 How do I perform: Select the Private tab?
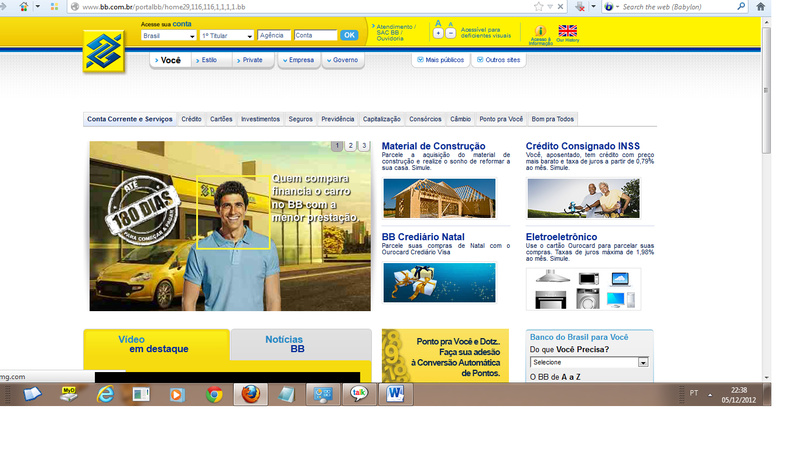[252, 60]
